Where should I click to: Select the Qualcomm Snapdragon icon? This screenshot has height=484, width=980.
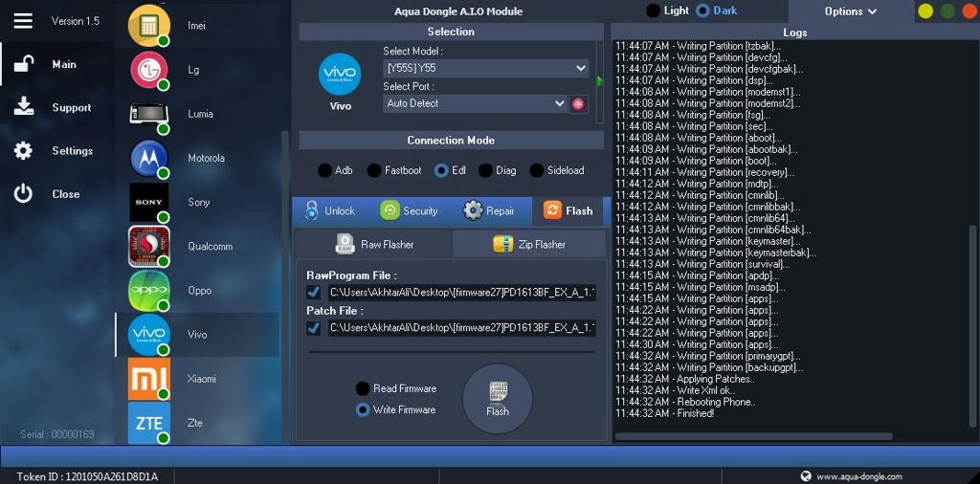[x=148, y=246]
